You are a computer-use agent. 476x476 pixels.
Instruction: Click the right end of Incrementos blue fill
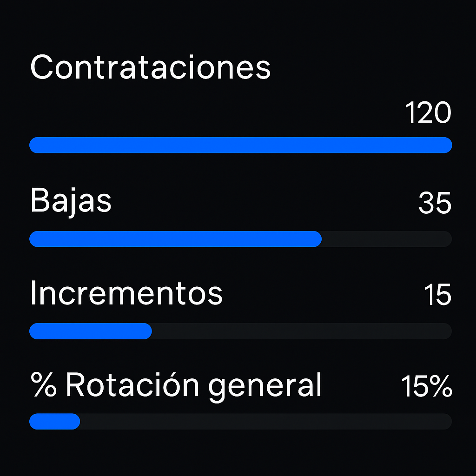(147, 331)
